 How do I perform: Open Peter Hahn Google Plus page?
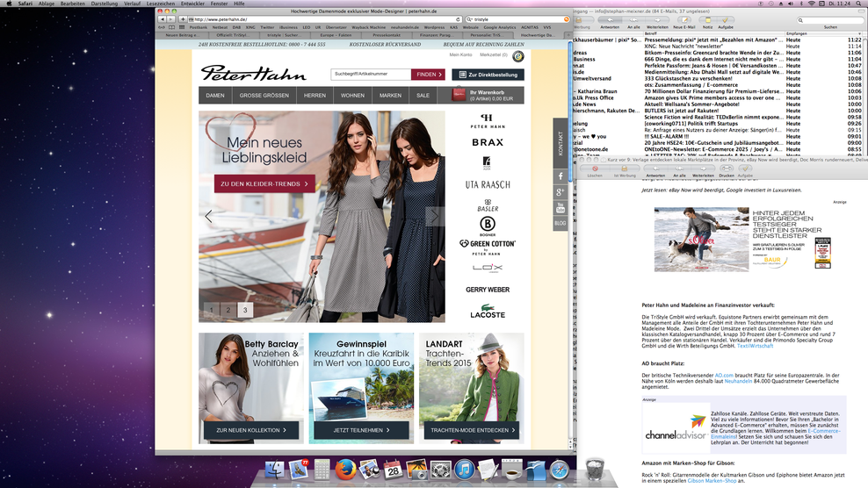[x=561, y=192]
